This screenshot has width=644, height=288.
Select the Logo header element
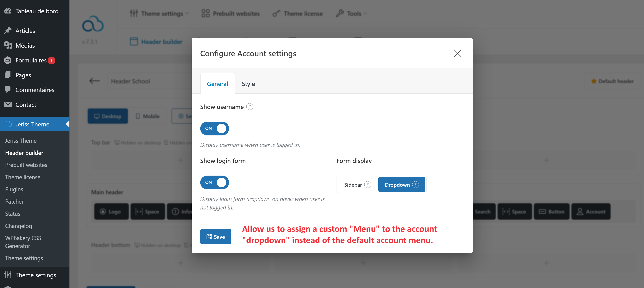pos(111,212)
